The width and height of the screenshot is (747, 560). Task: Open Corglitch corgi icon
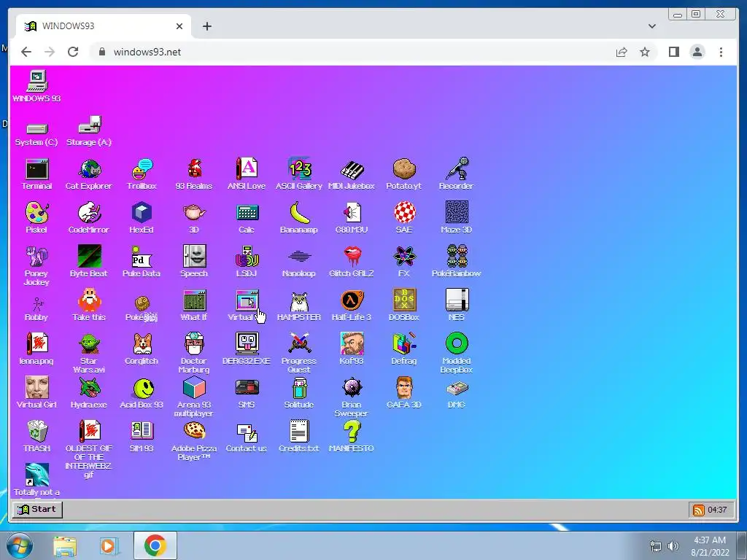point(142,344)
